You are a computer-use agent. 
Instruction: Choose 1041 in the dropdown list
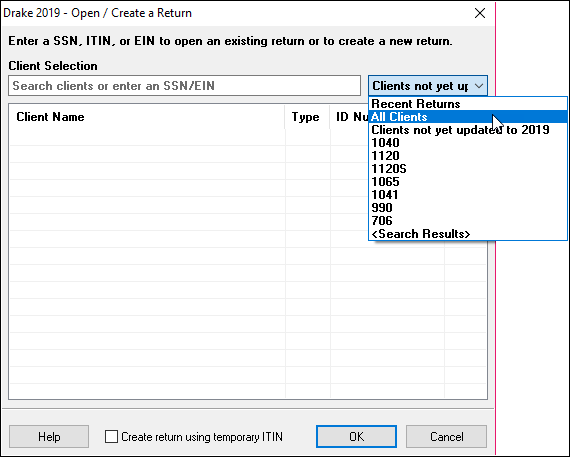[468, 195]
